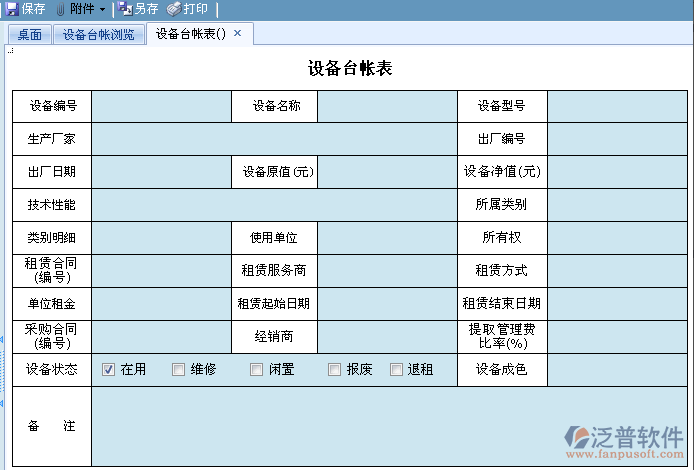Click the floppy-disk Save icon

(12, 9)
